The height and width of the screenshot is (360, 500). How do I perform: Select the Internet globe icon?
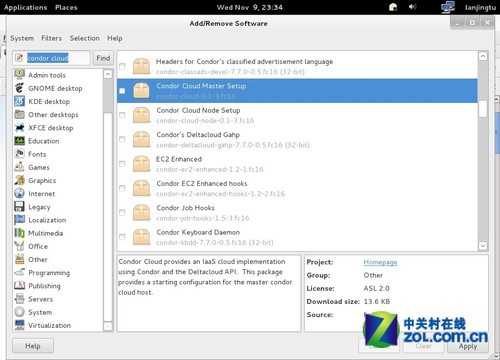(19, 193)
